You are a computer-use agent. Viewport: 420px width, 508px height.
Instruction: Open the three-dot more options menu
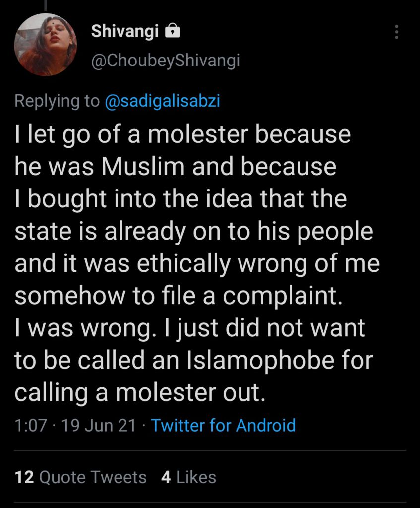coord(396,32)
